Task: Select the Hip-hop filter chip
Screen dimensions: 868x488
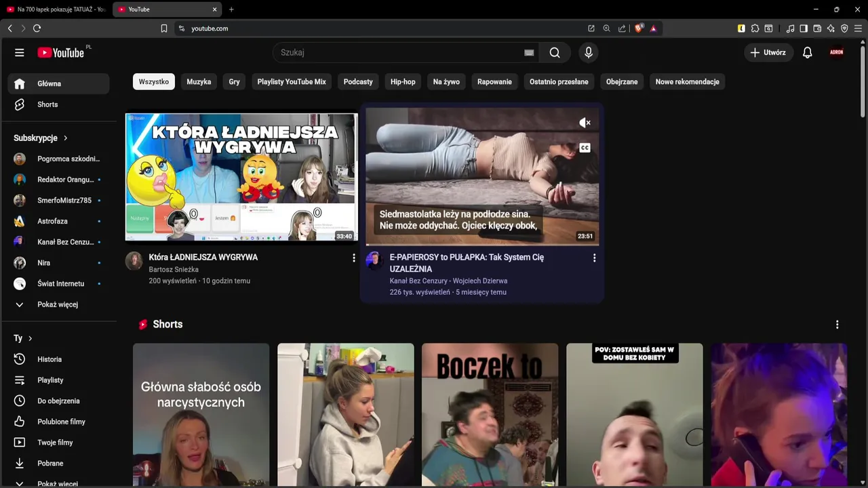Action: point(403,82)
